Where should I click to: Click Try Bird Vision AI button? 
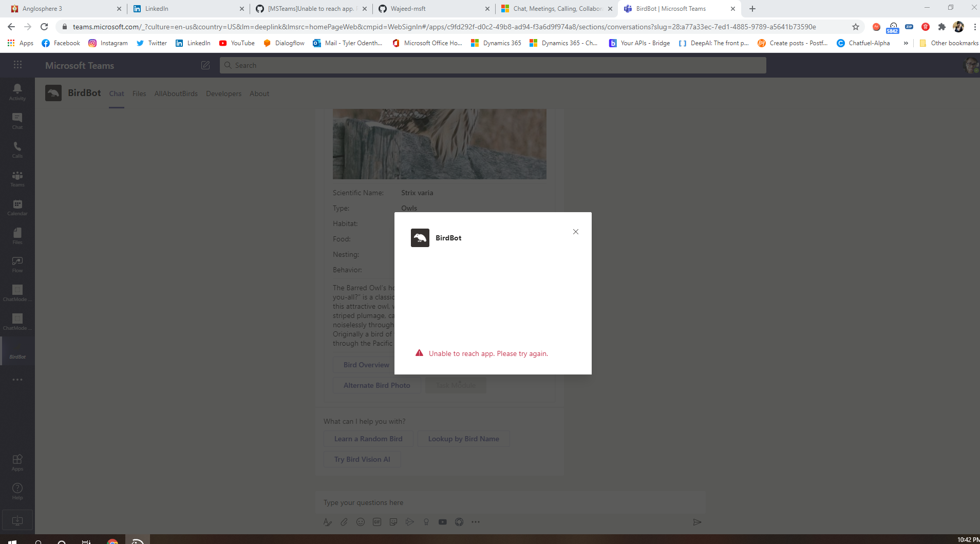[362, 459]
